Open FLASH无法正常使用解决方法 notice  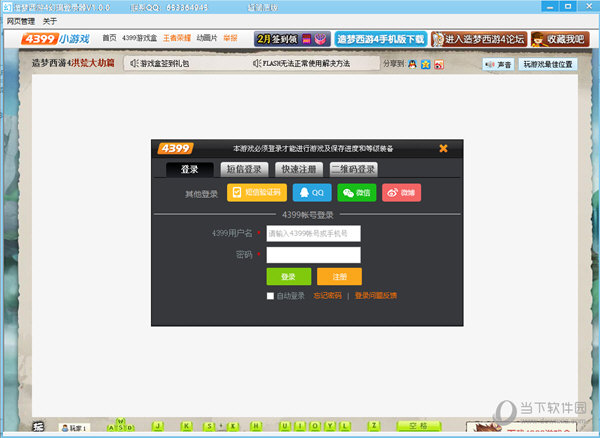[x=302, y=64]
